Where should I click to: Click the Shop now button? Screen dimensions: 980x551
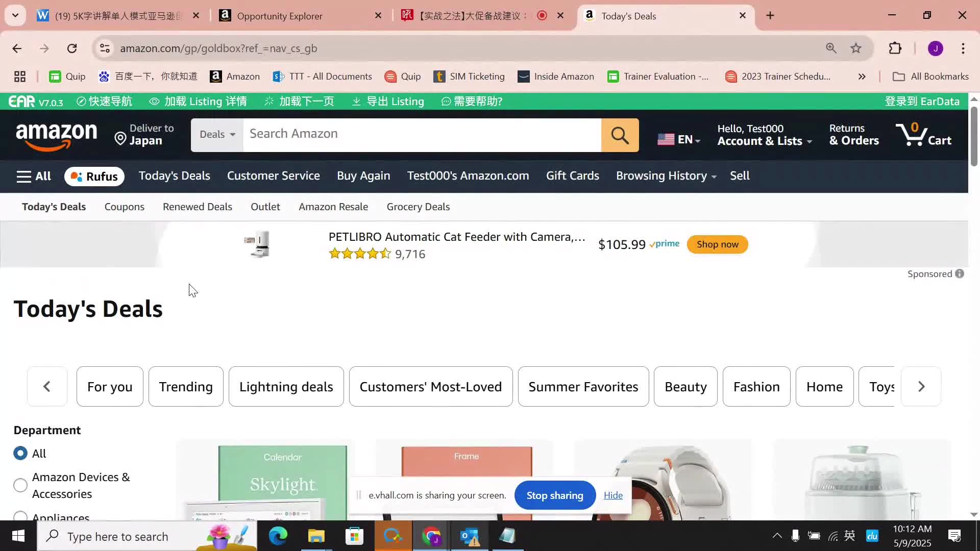point(717,244)
